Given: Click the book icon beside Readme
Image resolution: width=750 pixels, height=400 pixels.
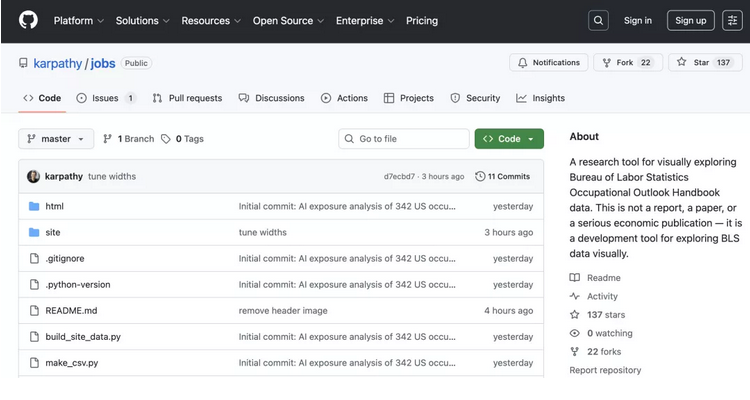Looking at the screenshot, I should 574,278.
